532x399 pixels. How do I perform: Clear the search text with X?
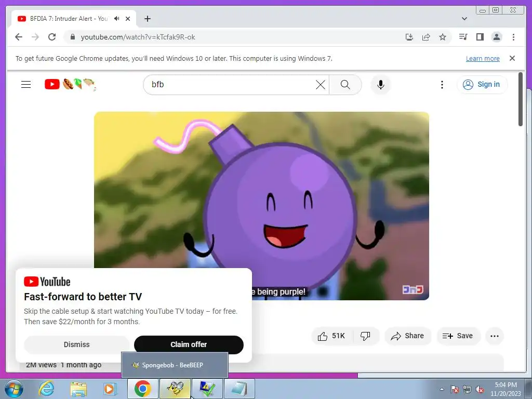click(321, 85)
